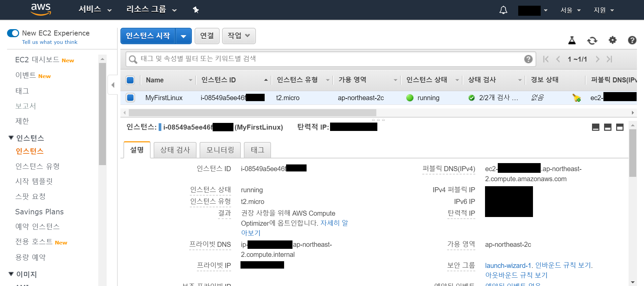Open the notifications bell icon

coord(503,10)
